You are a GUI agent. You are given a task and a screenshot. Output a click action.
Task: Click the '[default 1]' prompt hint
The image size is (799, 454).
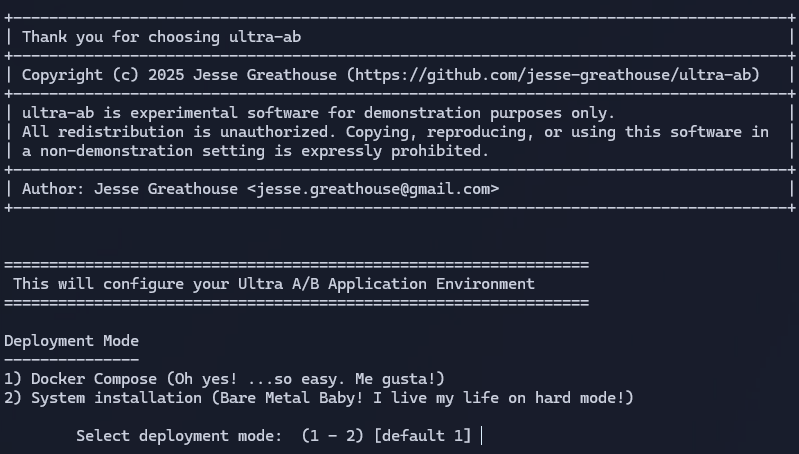point(422,436)
